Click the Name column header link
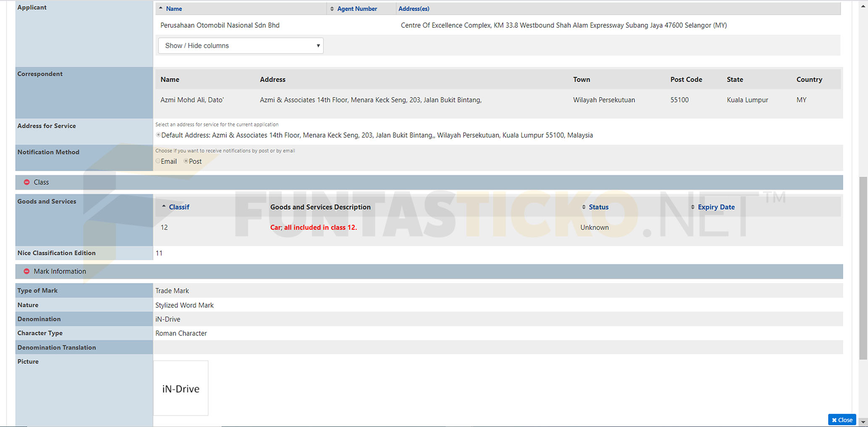 [174, 8]
